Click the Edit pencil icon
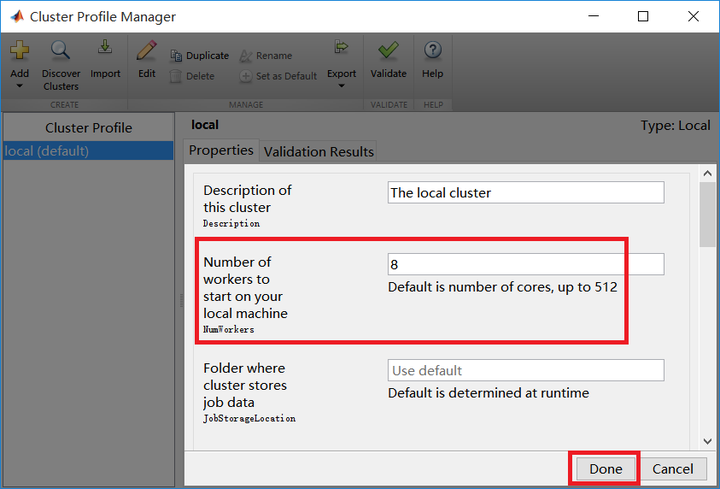The height and width of the screenshot is (489, 720). click(146, 50)
